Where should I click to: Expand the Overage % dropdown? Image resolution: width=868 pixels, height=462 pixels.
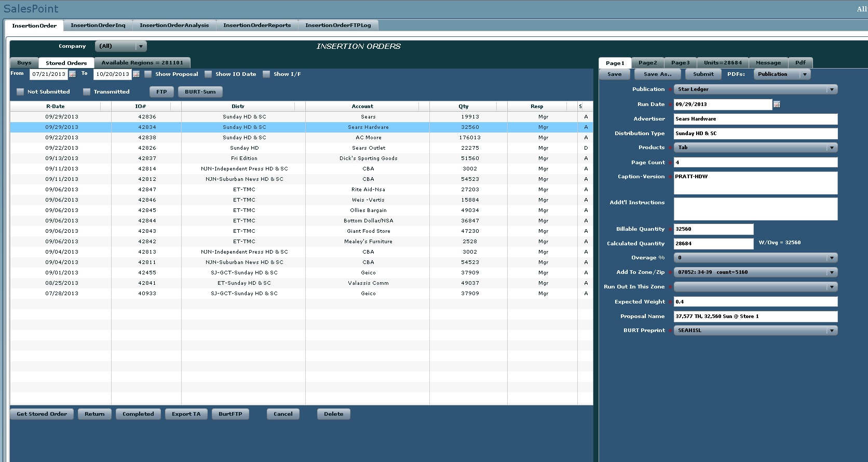tap(755, 258)
